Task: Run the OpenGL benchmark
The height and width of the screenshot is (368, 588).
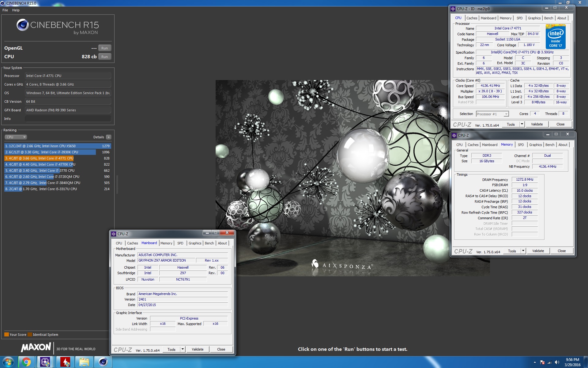Action: [104, 48]
